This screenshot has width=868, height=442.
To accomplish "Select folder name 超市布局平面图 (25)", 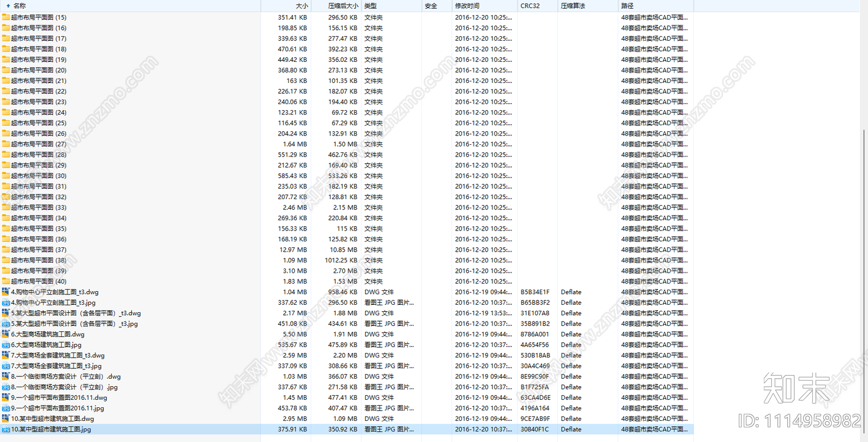I will point(39,123).
